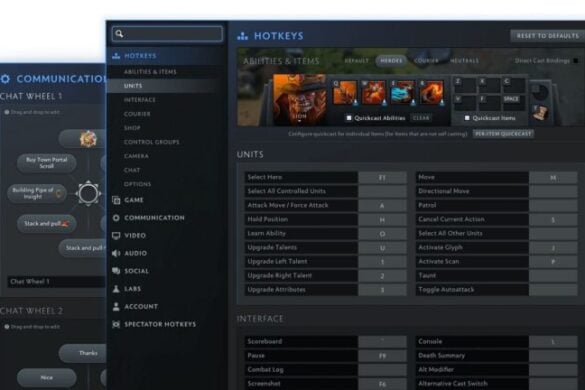Click the Spectator Hotkeys icon in sidebar
The height and width of the screenshot is (390, 585).
click(116, 324)
